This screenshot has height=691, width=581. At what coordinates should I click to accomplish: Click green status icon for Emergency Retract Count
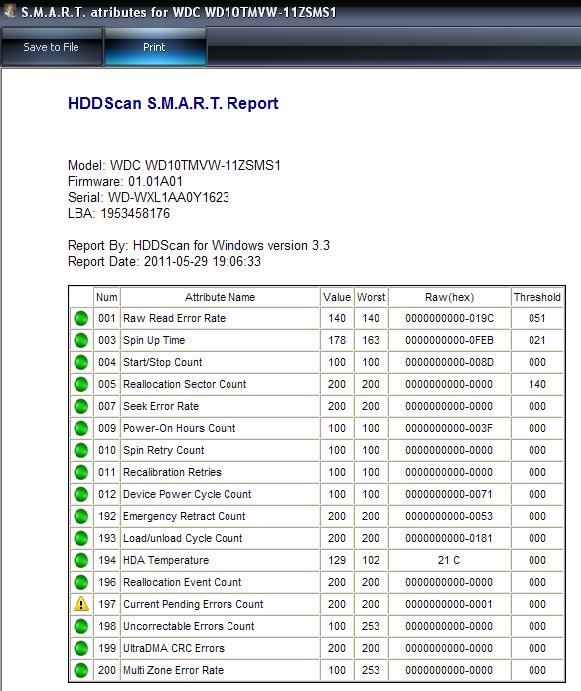click(x=81, y=516)
